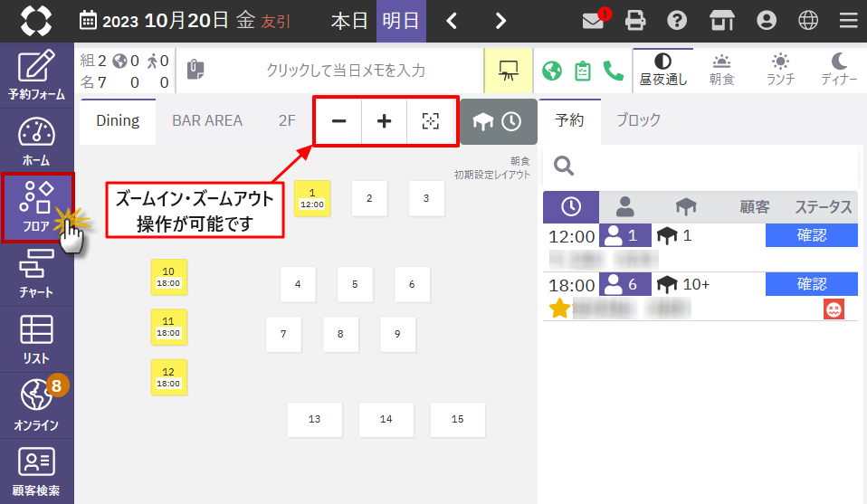Toggle the 昼夜通し all-day view
Screen dimensions: 867x504
point(663,70)
